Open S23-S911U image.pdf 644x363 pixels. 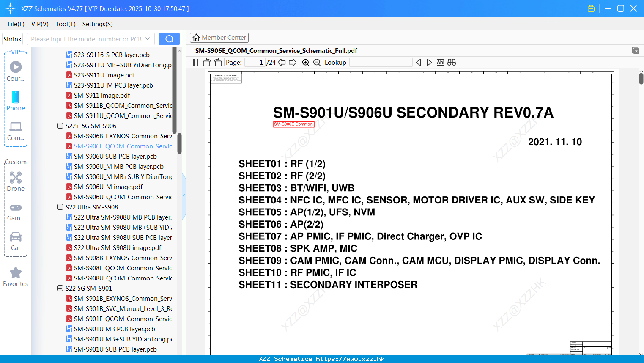pos(101,75)
